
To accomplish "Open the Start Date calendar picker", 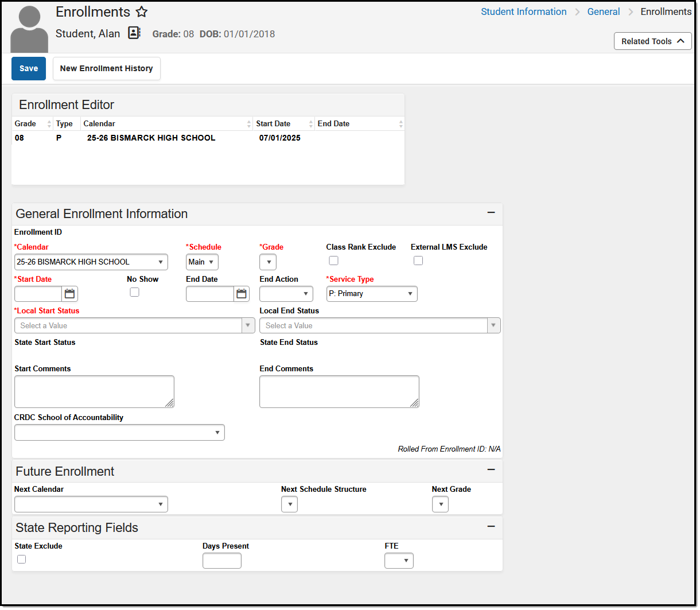I will coord(69,293).
